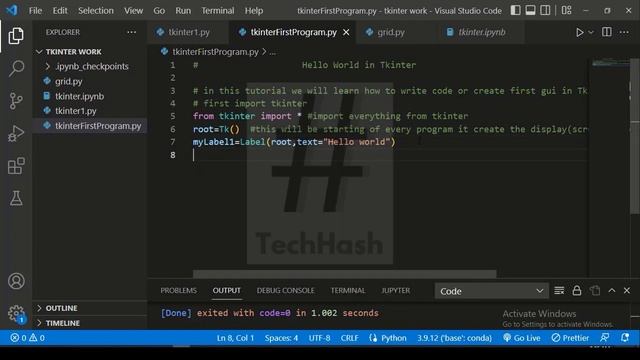Open Customize Layout icon in title bar
This screenshot has height=360, width=640.
(x=567, y=10)
